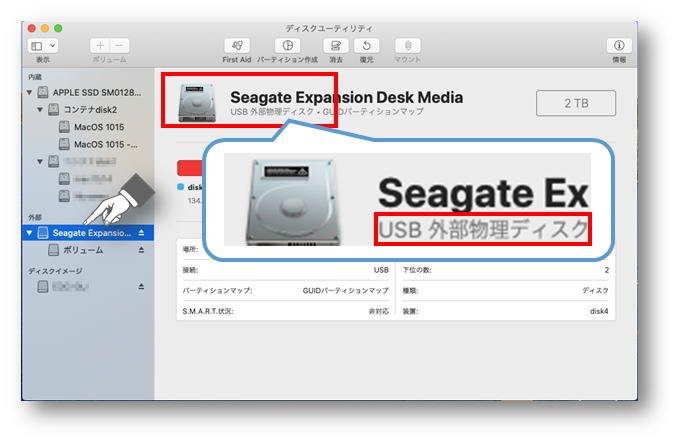Click the パーティションマップ label
This screenshot has width=680, height=443.
click(217, 290)
